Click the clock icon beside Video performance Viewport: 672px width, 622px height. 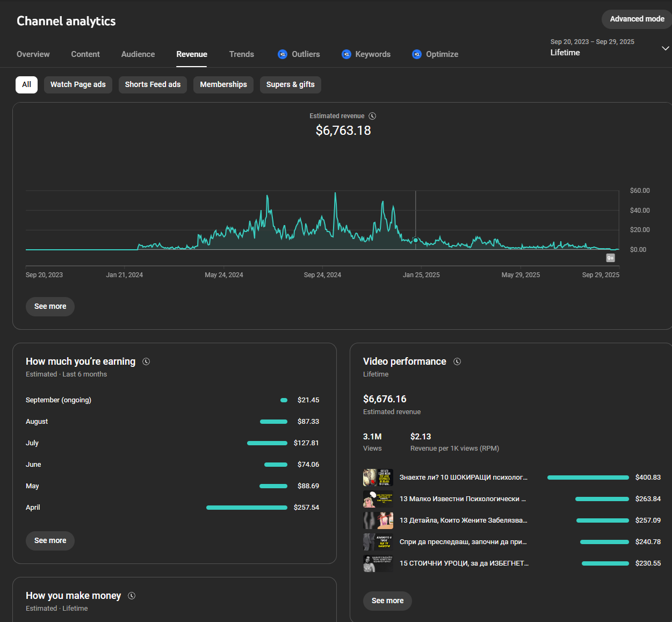[457, 361]
